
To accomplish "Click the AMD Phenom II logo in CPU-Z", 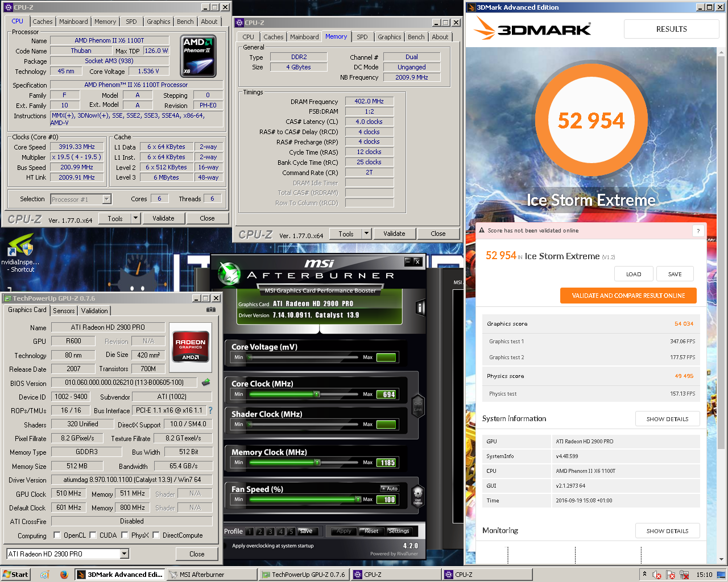I will (x=198, y=56).
